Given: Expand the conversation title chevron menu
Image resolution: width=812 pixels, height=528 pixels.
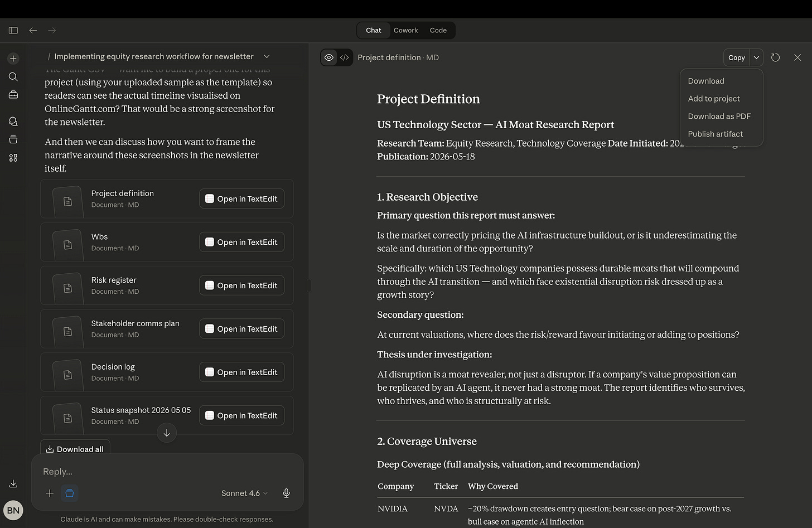Looking at the screenshot, I should 267,56.
